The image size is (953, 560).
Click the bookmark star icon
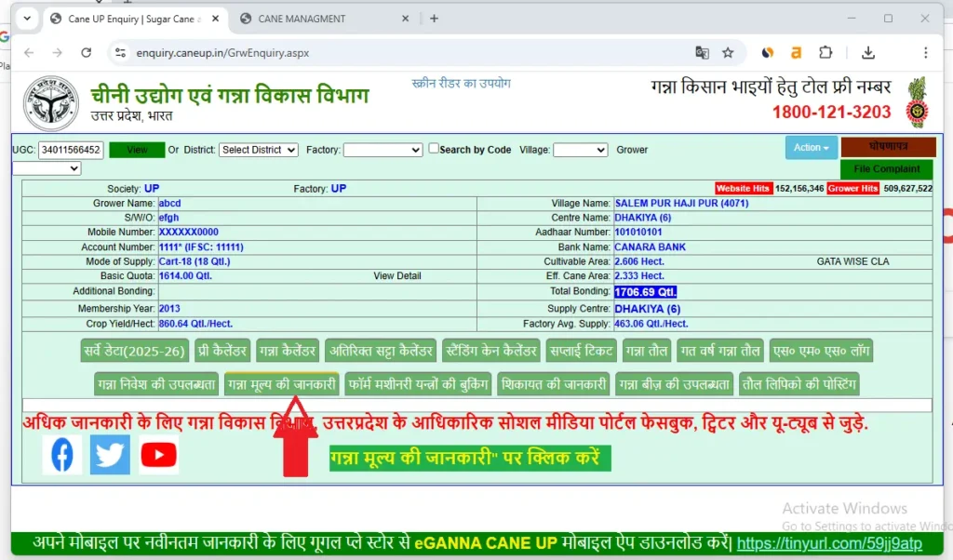[728, 54]
